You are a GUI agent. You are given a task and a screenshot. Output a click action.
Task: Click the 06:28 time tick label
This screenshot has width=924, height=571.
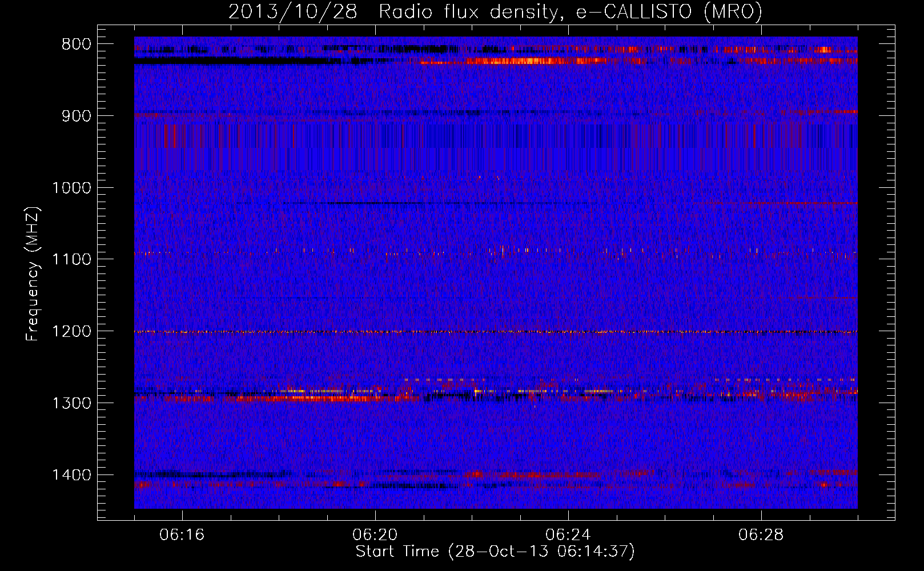click(761, 535)
